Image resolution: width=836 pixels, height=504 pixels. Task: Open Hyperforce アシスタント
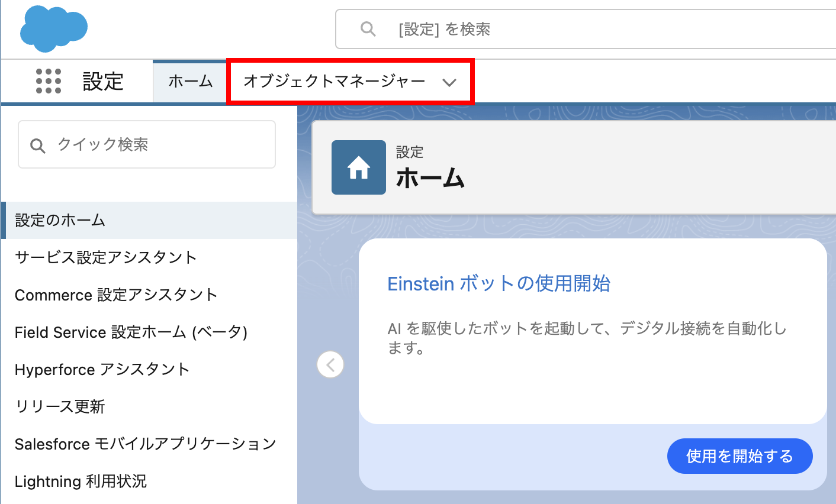point(102,370)
